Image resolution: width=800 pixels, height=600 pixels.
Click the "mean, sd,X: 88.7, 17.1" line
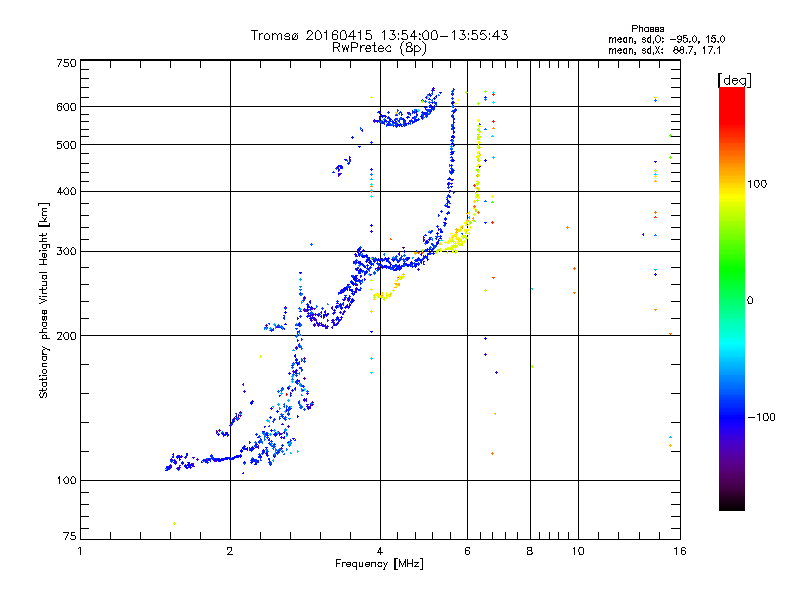click(664, 51)
